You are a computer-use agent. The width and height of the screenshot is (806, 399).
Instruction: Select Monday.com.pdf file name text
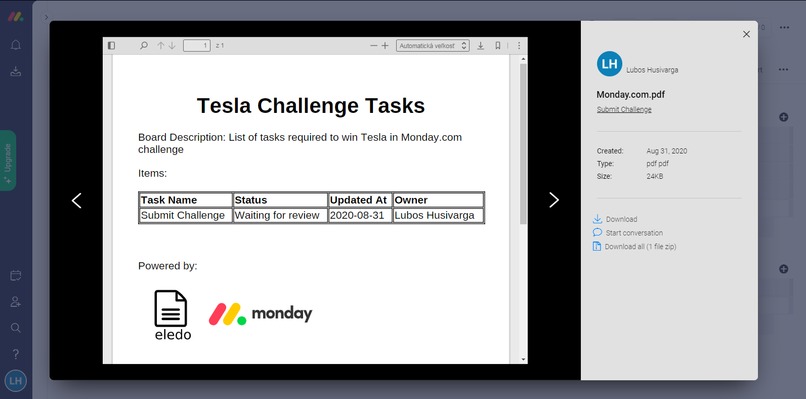coord(631,95)
